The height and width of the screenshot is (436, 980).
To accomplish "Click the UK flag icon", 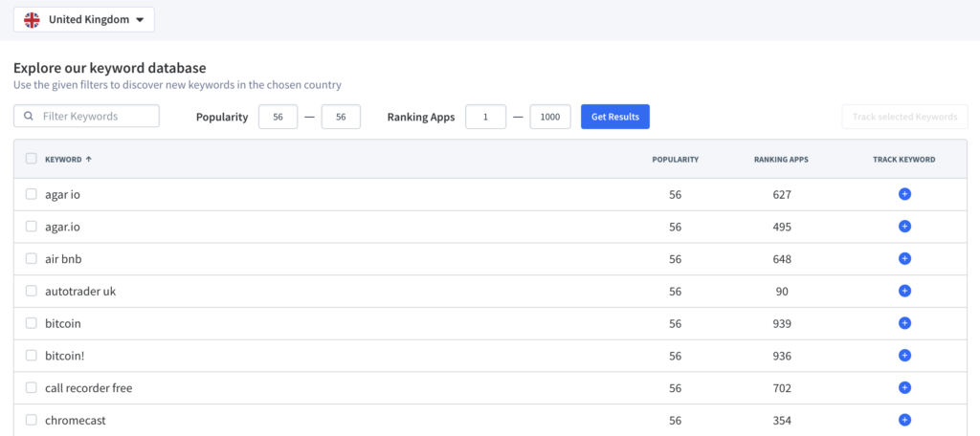I will tap(32, 20).
